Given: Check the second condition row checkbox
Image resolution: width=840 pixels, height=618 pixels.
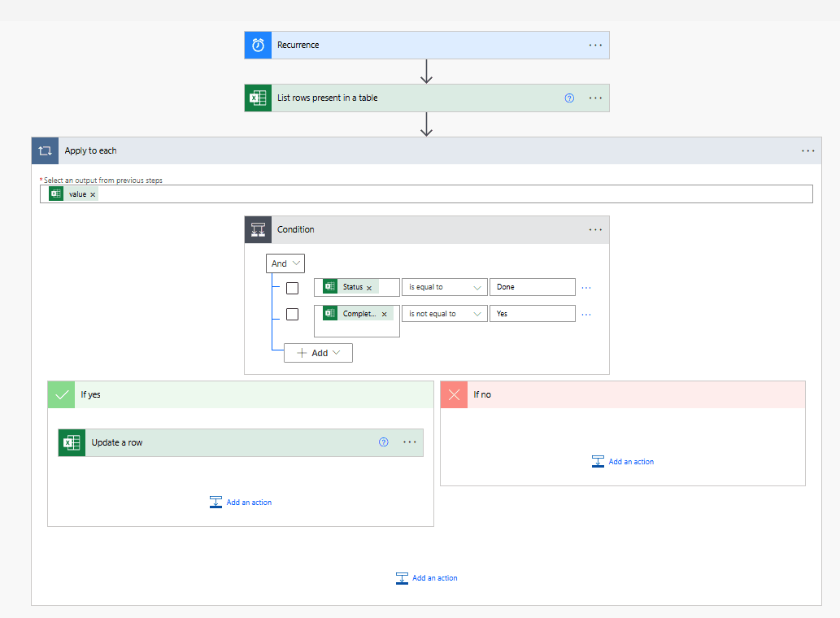Looking at the screenshot, I should 292,314.
